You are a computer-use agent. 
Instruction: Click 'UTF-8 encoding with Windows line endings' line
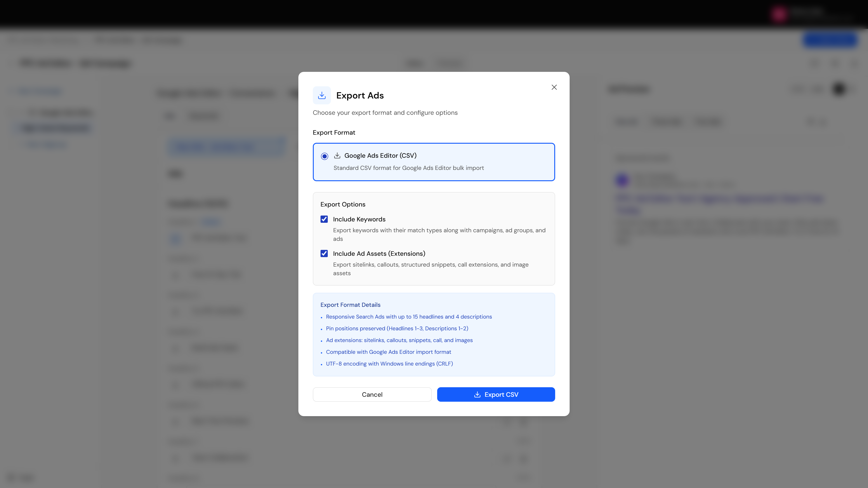pos(389,364)
